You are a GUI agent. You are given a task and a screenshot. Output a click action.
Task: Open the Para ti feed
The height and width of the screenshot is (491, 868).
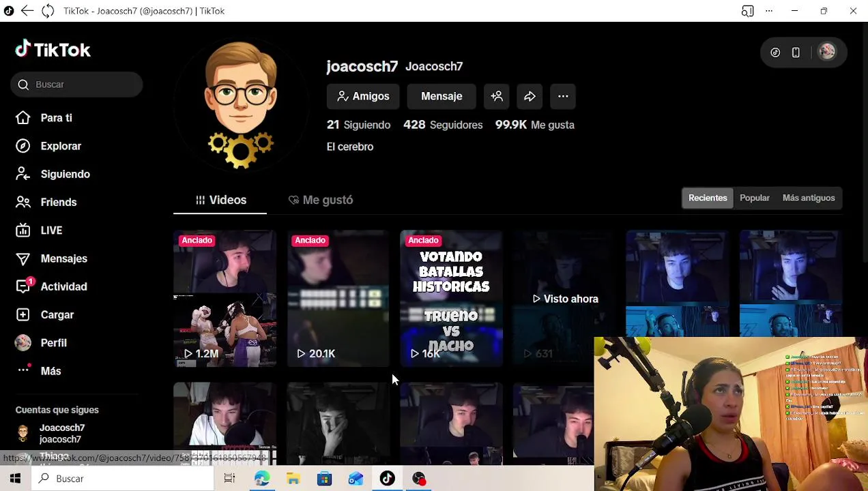pyautogui.click(x=56, y=118)
